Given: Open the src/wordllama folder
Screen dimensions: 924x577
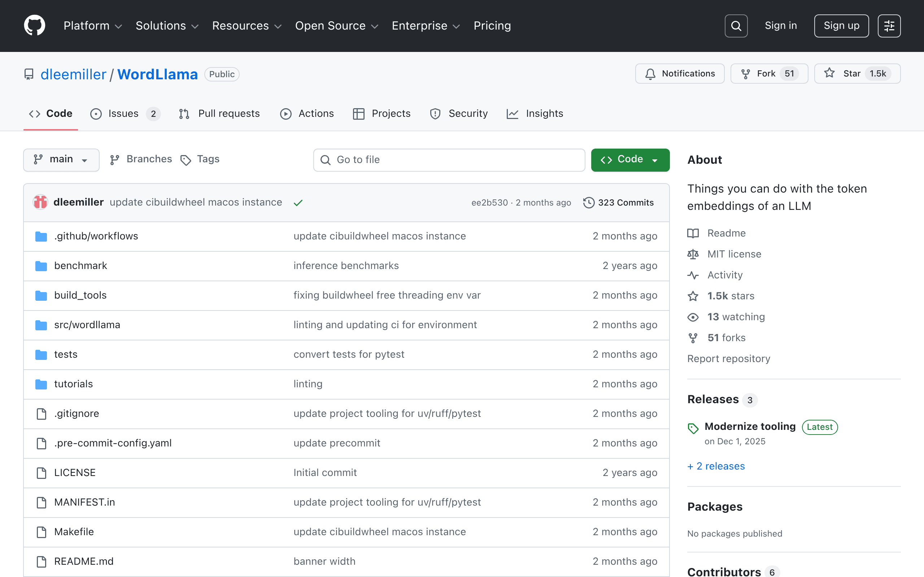Looking at the screenshot, I should click(x=87, y=325).
